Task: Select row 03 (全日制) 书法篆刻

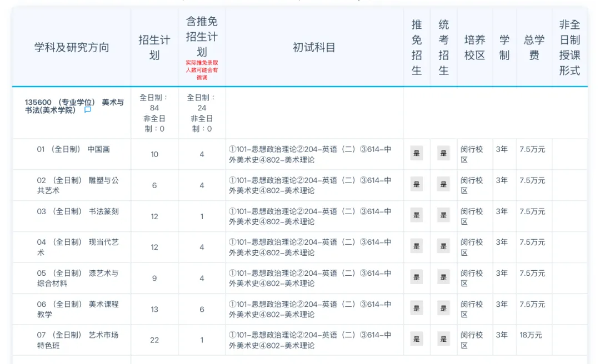Action: [x=300, y=216]
